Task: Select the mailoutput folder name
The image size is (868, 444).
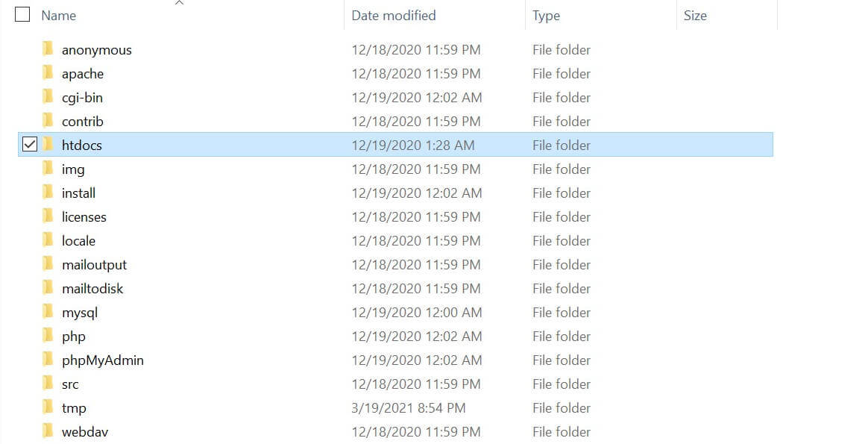Action: point(93,264)
